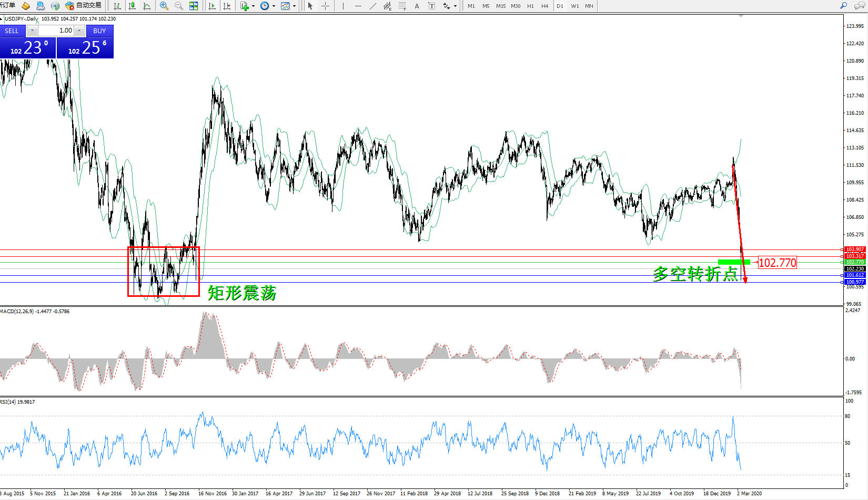Click the lot volume field showing 1.00
This screenshot has height=500, width=868.
56,31
